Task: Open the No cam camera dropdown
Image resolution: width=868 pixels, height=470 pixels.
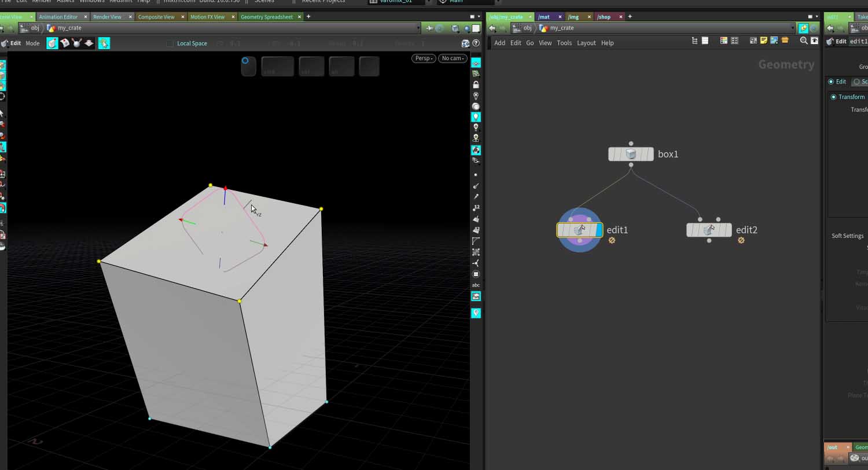Action: pyautogui.click(x=453, y=58)
